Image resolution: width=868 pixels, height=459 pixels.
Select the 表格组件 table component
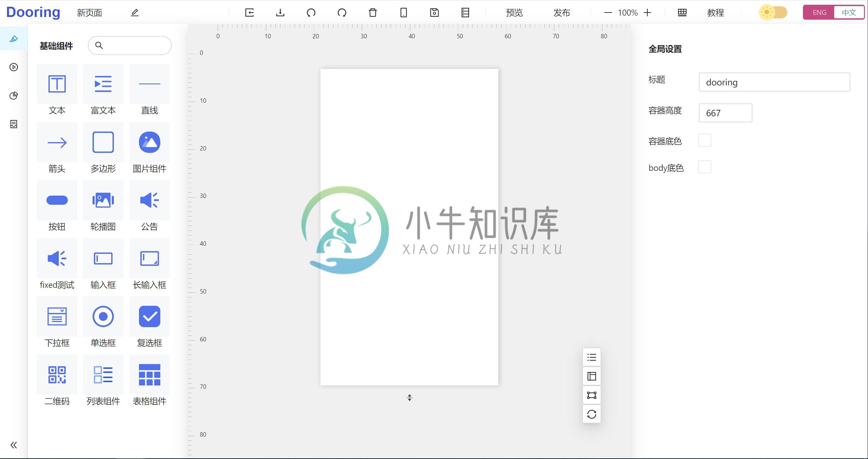(149, 380)
